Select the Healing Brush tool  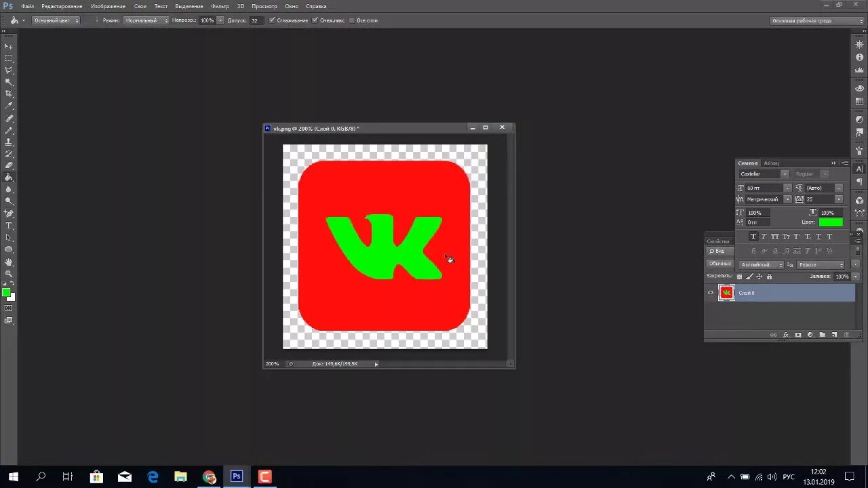point(9,119)
